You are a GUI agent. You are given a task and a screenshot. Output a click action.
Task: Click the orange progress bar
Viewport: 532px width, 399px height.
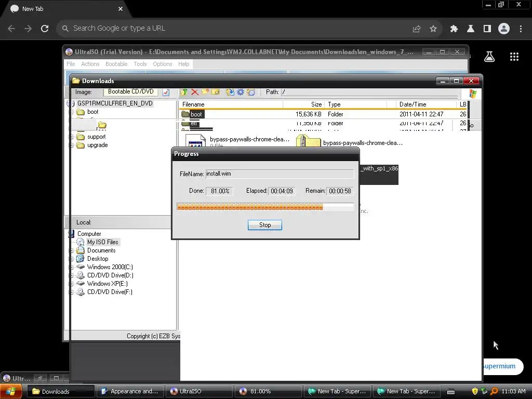point(265,207)
